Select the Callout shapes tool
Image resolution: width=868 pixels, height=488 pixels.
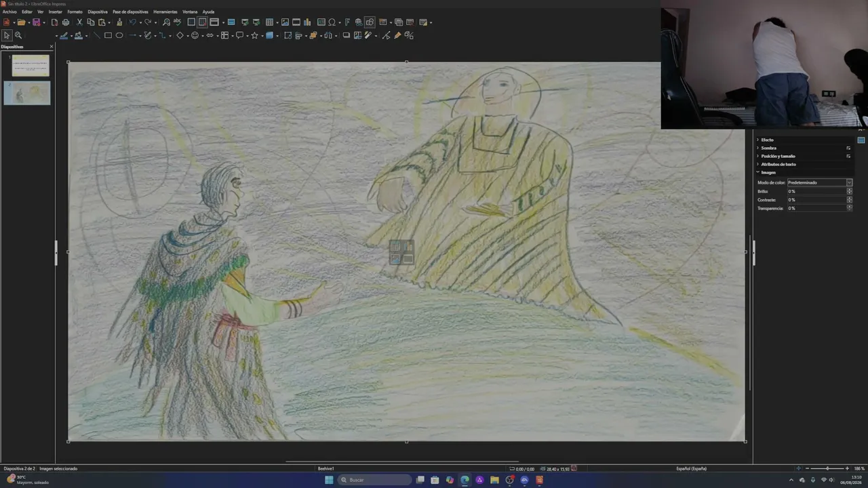[239, 35]
